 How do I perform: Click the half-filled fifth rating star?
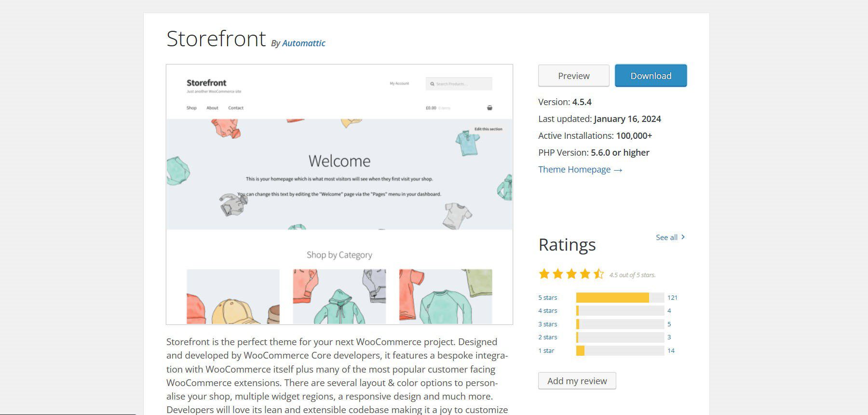tap(598, 274)
